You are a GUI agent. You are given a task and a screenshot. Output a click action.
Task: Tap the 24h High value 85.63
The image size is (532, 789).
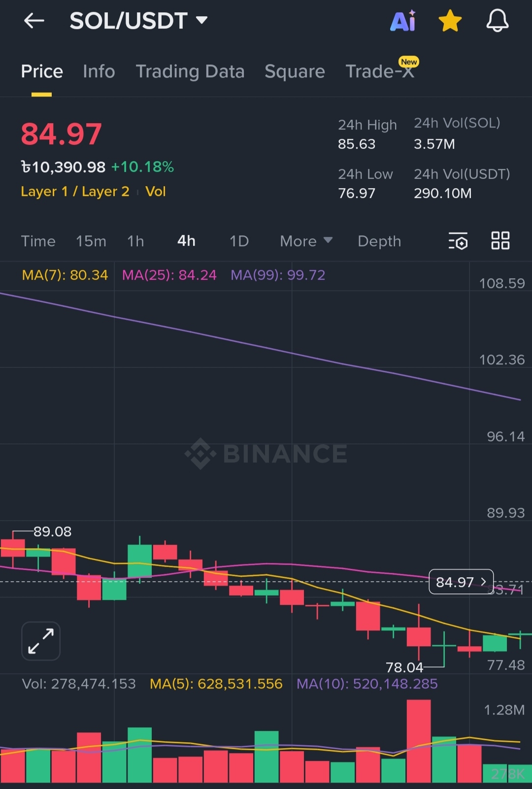[357, 144]
